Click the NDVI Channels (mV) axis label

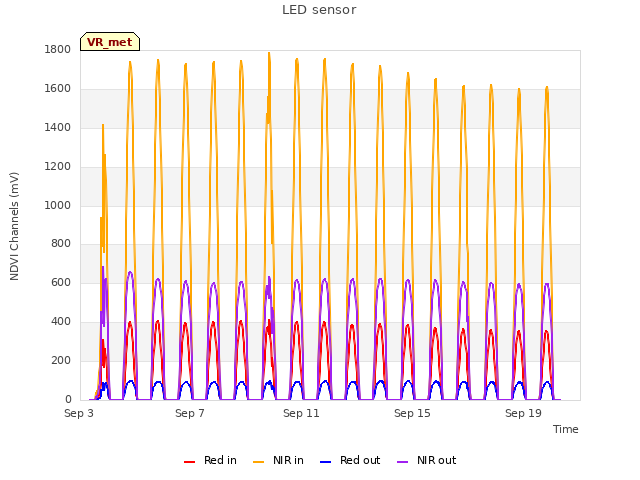[x=14, y=226]
